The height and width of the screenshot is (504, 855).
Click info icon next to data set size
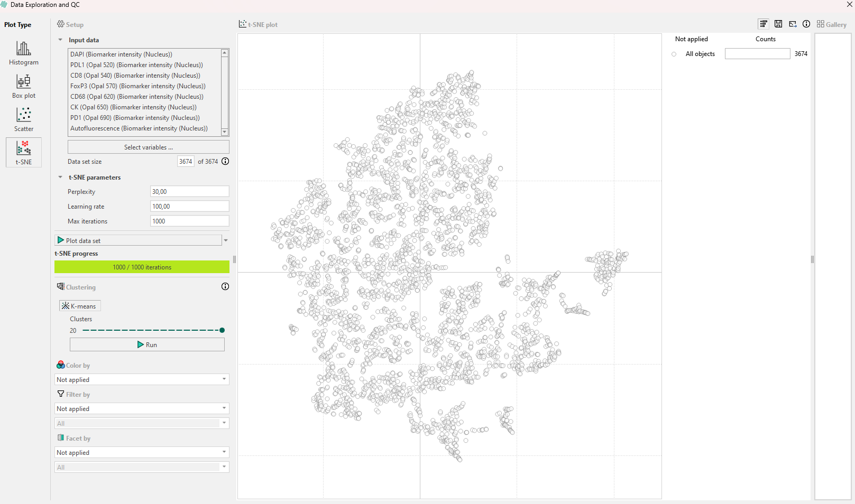(225, 161)
